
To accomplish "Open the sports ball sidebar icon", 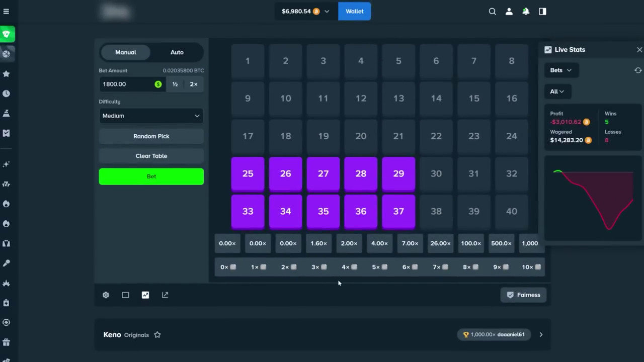I will click(x=6, y=54).
